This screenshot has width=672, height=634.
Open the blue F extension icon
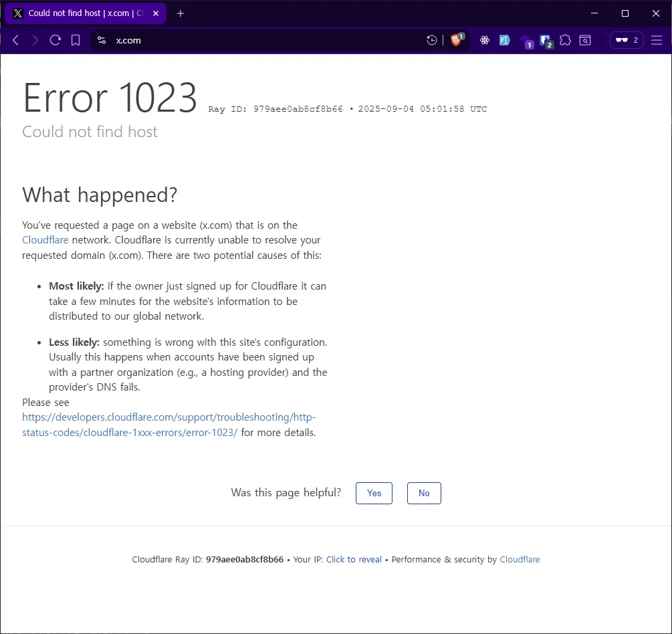pyautogui.click(x=504, y=40)
